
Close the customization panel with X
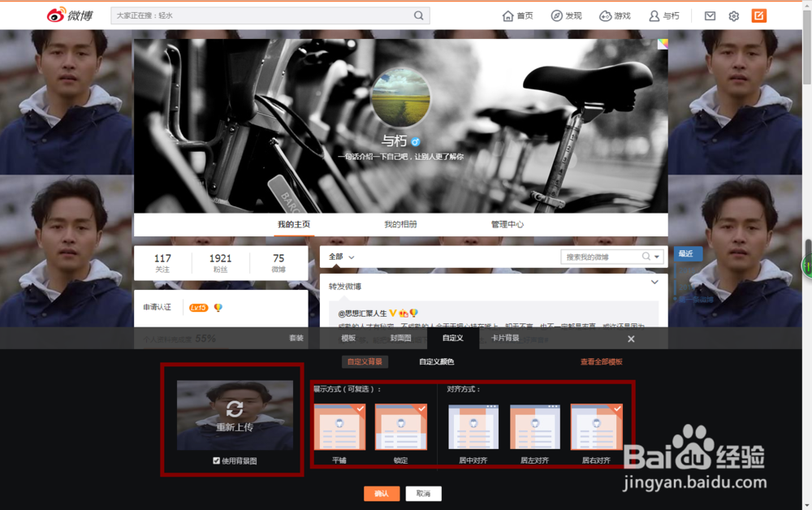pos(631,339)
